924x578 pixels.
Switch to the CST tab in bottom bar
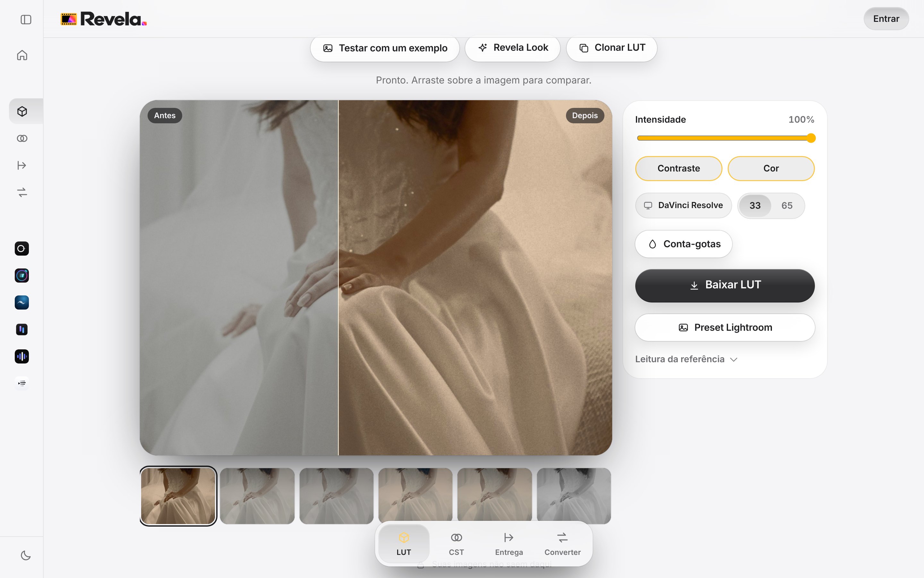456,544
